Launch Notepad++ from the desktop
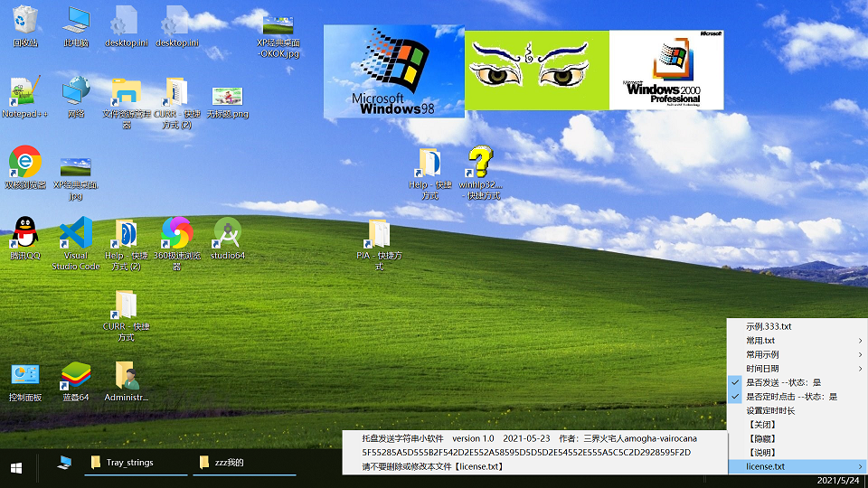Viewport: 868px width, 488px height. click(25, 98)
